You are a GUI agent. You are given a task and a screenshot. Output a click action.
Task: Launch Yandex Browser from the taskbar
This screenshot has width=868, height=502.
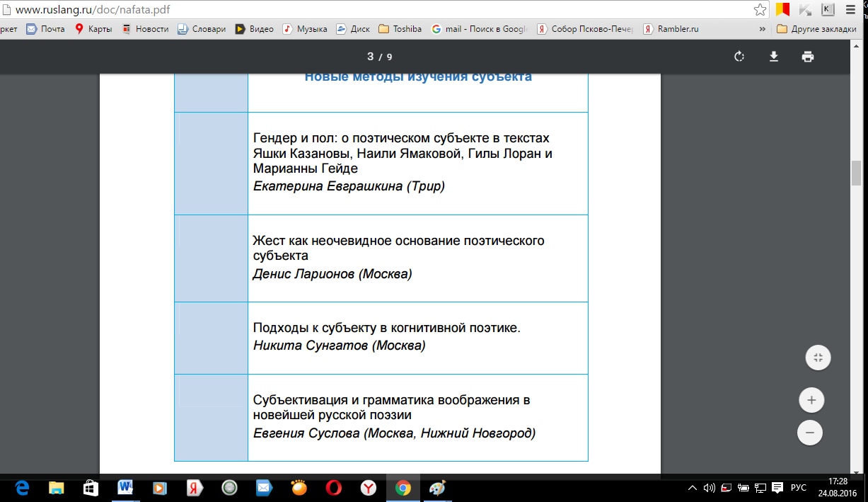point(369,488)
